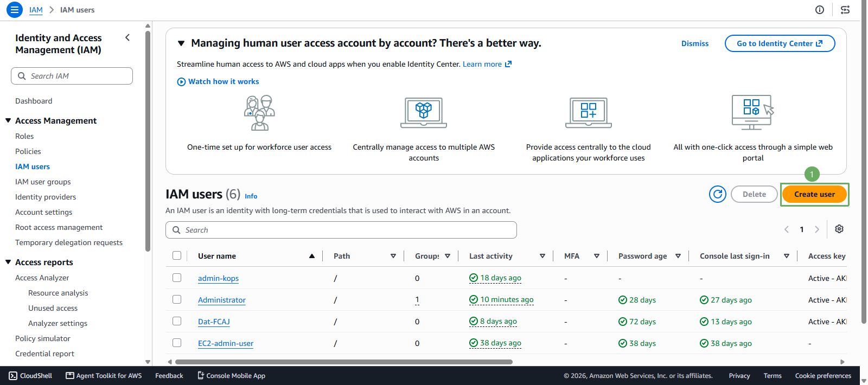Click the search magnifier in Search IAM box
Viewport: 868px width, 385px height.
click(x=22, y=76)
